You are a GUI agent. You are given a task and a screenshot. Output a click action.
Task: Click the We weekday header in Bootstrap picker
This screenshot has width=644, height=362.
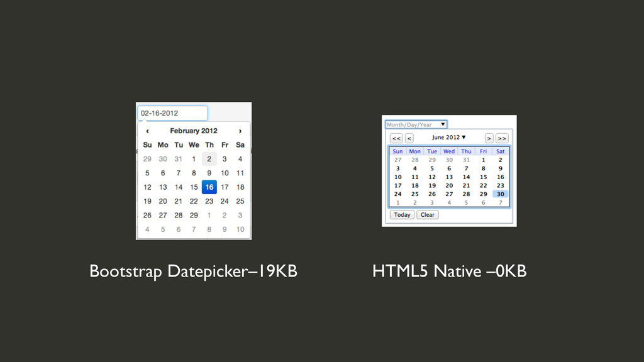tap(194, 145)
